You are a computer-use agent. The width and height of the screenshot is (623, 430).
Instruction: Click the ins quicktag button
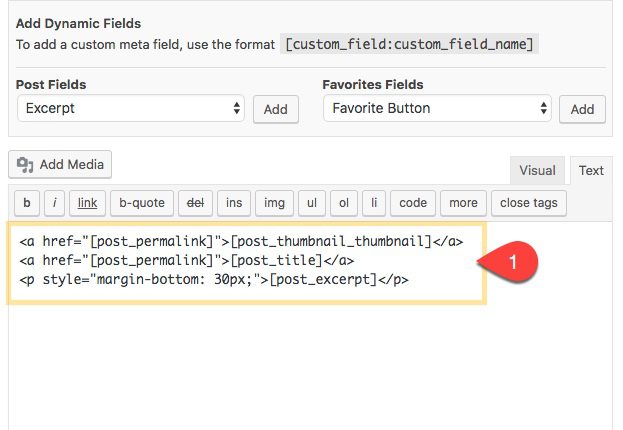(x=234, y=203)
